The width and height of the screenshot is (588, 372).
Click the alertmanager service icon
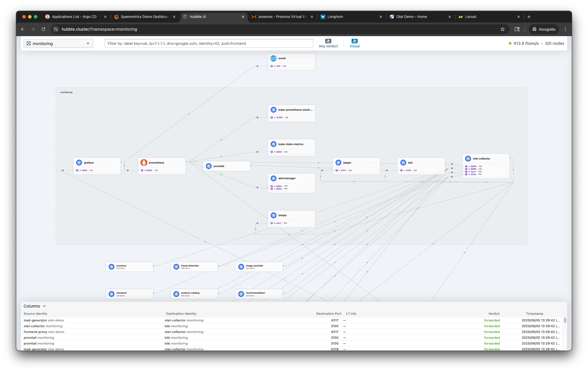(273, 178)
